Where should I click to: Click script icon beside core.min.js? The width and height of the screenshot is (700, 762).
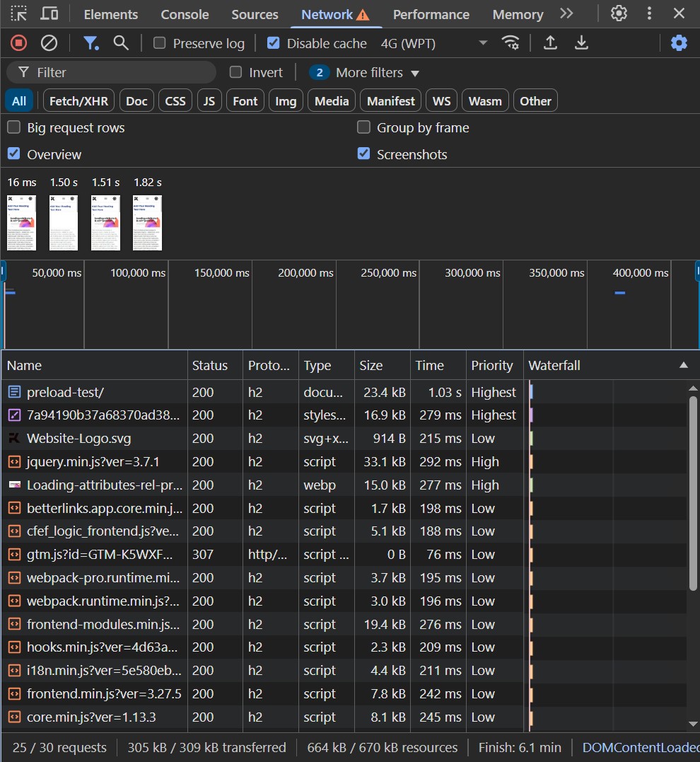pos(15,717)
